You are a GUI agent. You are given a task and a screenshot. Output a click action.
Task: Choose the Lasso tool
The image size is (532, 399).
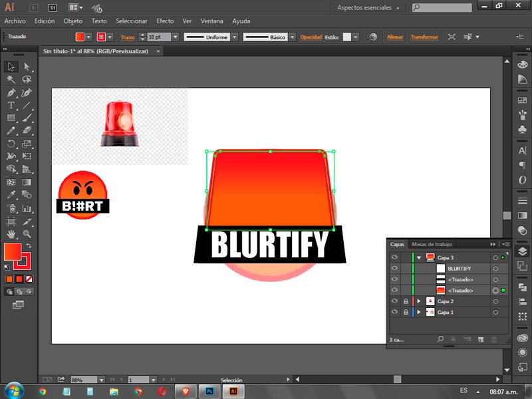[x=27, y=79]
